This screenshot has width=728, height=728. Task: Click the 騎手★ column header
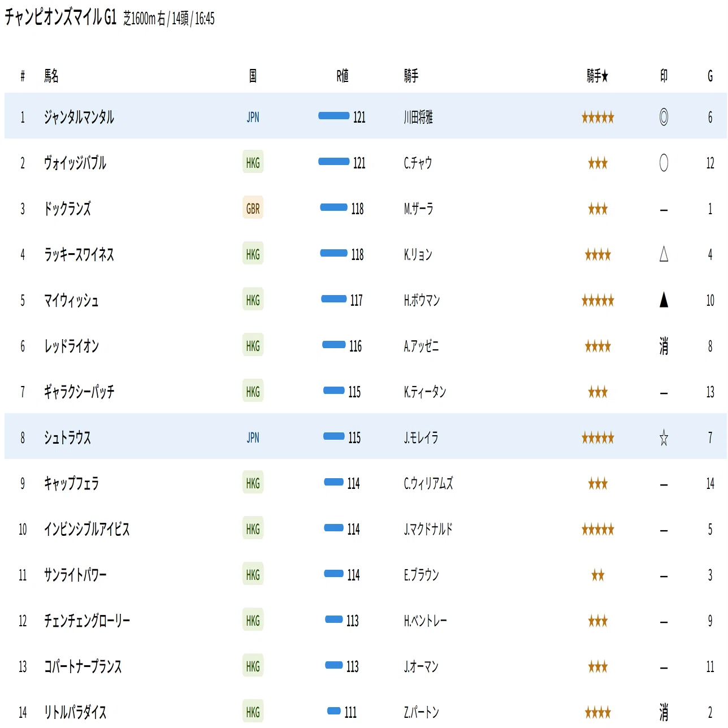tap(597, 76)
